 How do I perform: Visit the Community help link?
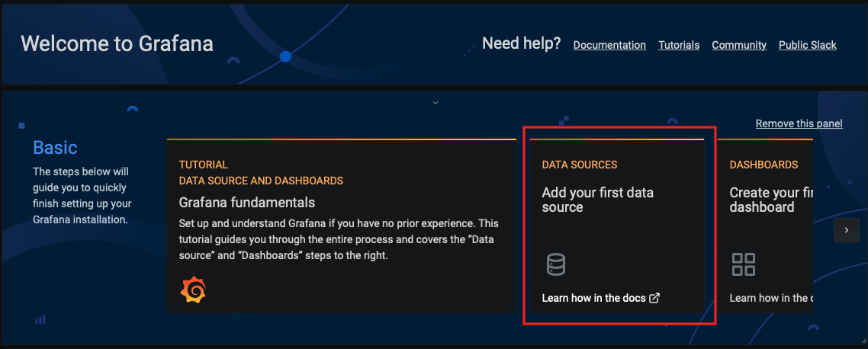pyautogui.click(x=739, y=45)
